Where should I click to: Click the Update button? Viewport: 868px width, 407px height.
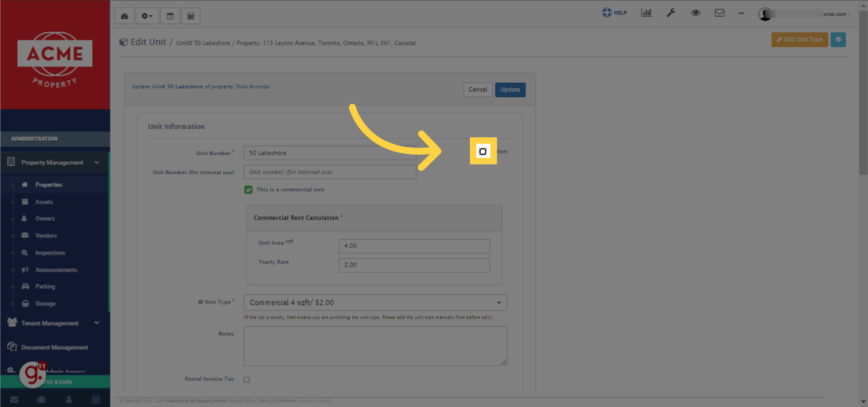(510, 90)
